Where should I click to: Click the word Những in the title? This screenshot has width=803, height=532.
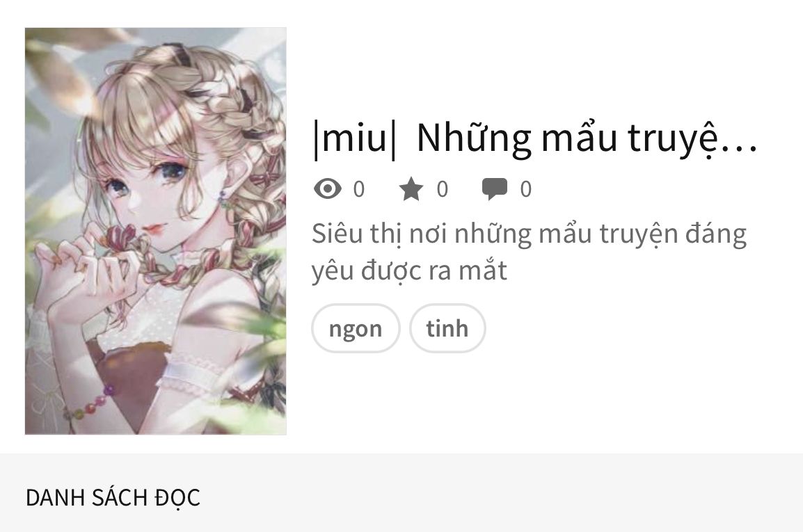click(x=474, y=139)
